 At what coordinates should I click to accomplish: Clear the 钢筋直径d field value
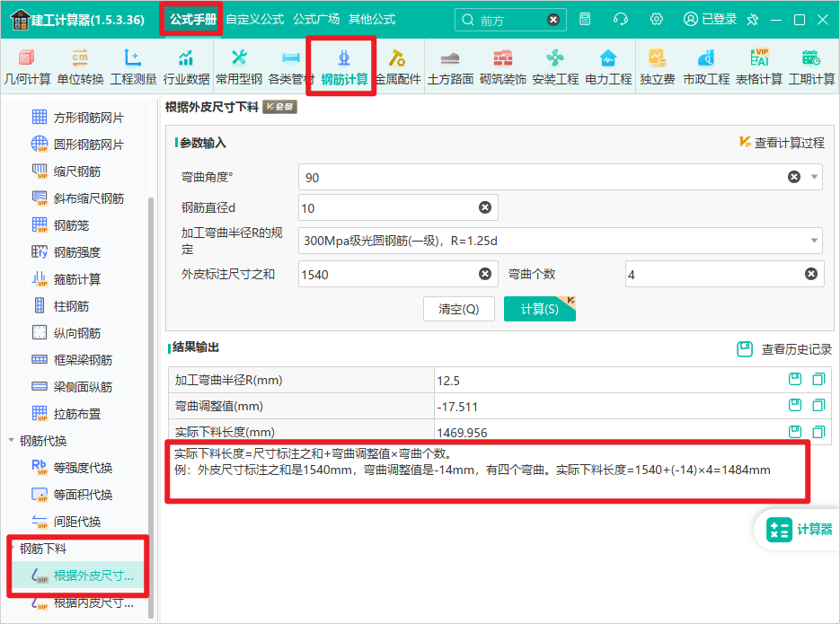[x=485, y=207]
